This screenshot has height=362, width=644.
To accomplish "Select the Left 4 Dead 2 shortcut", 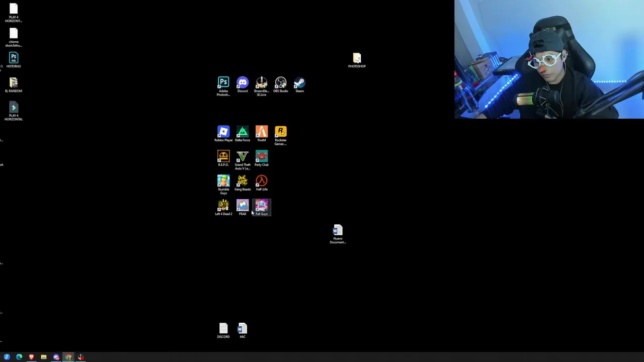I will [x=223, y=208].
